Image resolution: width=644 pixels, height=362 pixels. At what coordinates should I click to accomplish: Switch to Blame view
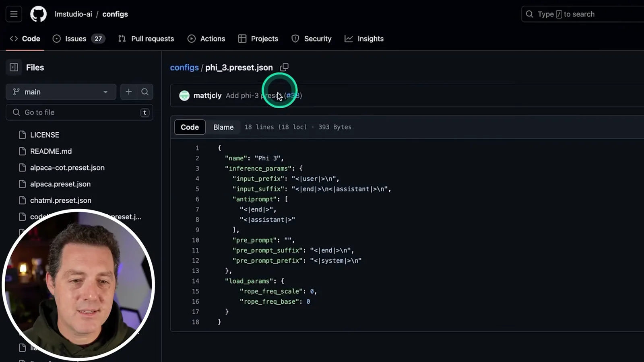223,127
